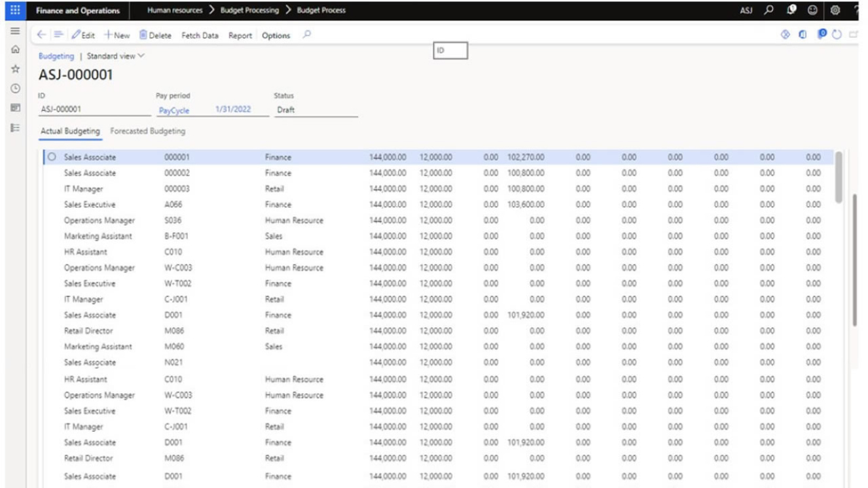This screenshot has height=488, width=868.
Task: Select the Actual Budgeting tab
Action: coord(70,131)
